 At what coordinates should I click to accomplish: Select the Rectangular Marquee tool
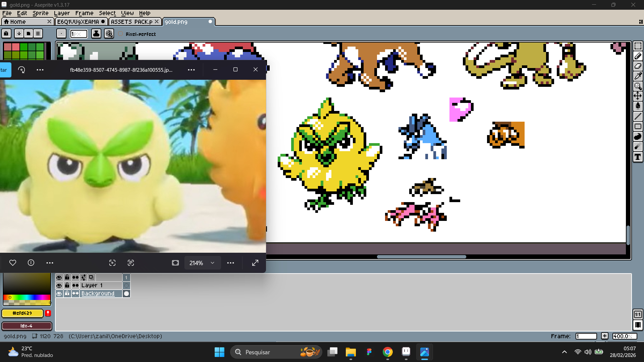(x=638, y=46)
